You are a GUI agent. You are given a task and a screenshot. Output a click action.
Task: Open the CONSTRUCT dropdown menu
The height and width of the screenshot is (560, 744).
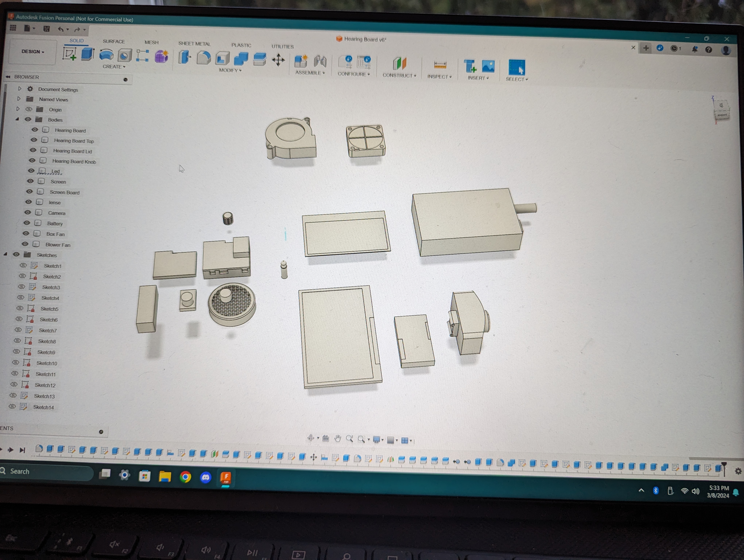tap(399, 76)
